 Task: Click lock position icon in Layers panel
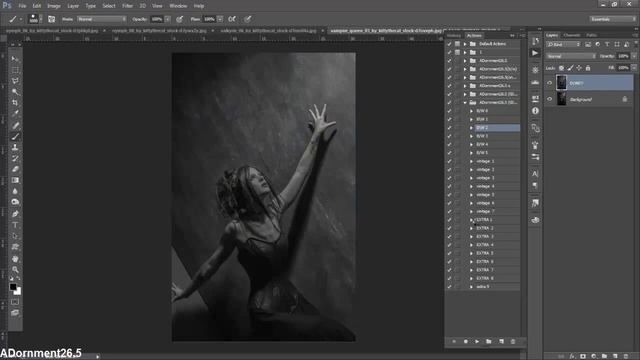point(579,68)
